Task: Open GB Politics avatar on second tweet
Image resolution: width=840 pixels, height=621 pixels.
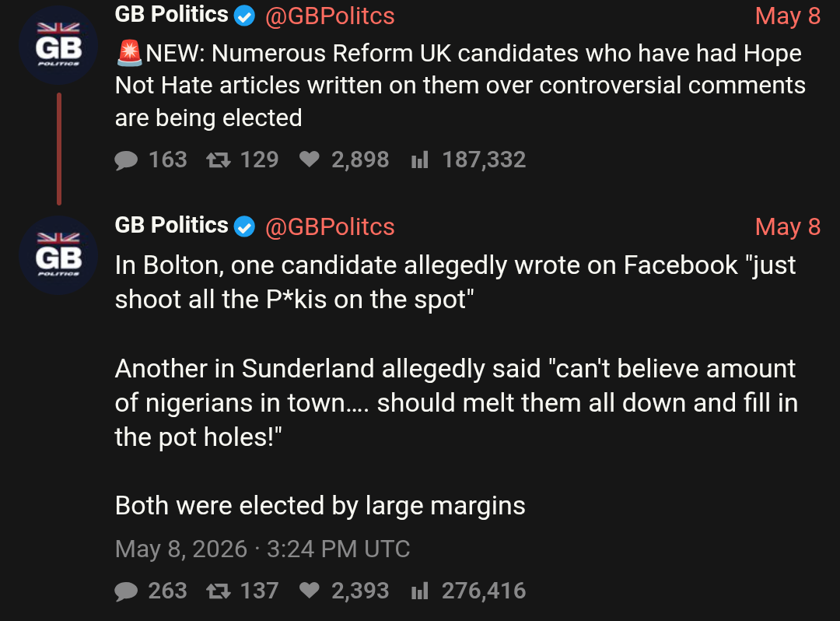Action: click(x=58, y=255)
